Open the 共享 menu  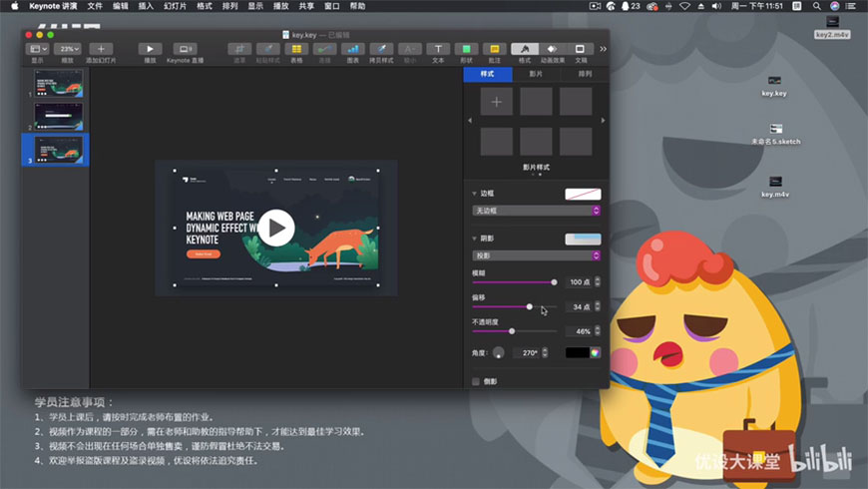tap(306, 6)
